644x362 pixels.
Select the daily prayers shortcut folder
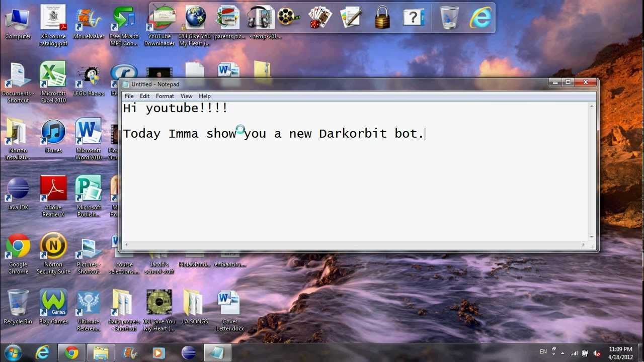(124, 311)
